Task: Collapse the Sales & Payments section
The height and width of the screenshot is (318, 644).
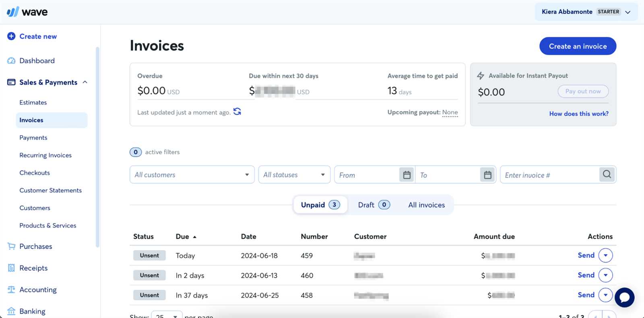Action: tap(85, 82)
